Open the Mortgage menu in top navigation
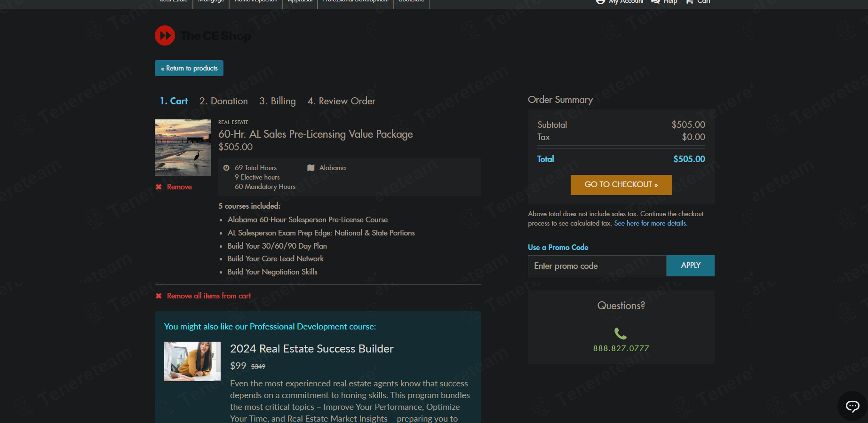 [211, 2]
